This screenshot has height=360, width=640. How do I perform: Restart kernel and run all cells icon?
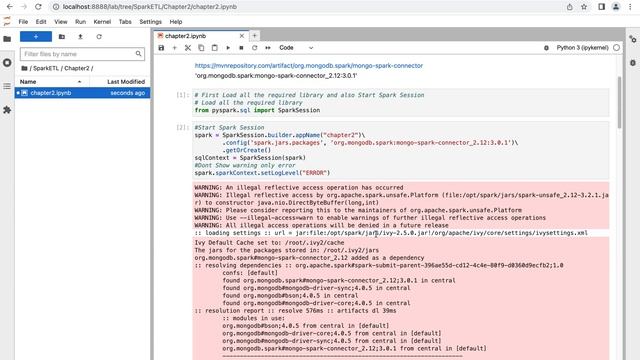tap(268, 48)
